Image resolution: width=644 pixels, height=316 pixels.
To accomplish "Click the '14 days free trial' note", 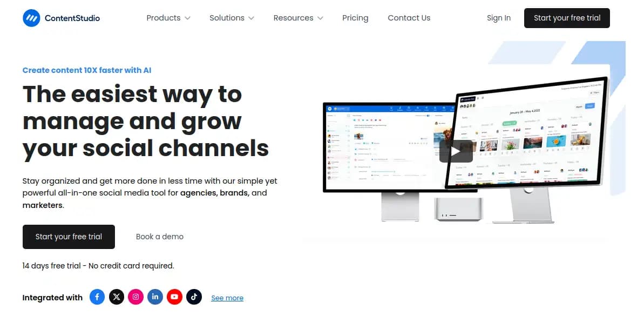I will tap(98, 266).
